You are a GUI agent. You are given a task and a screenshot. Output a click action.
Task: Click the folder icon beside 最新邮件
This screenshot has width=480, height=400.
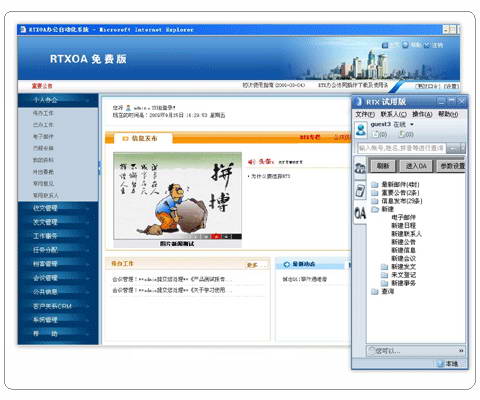[375, 184]
